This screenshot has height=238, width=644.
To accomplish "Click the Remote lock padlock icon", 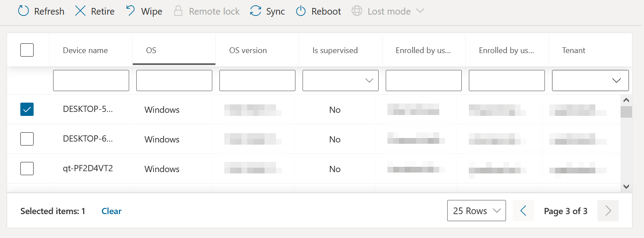I will click(178, 11).
